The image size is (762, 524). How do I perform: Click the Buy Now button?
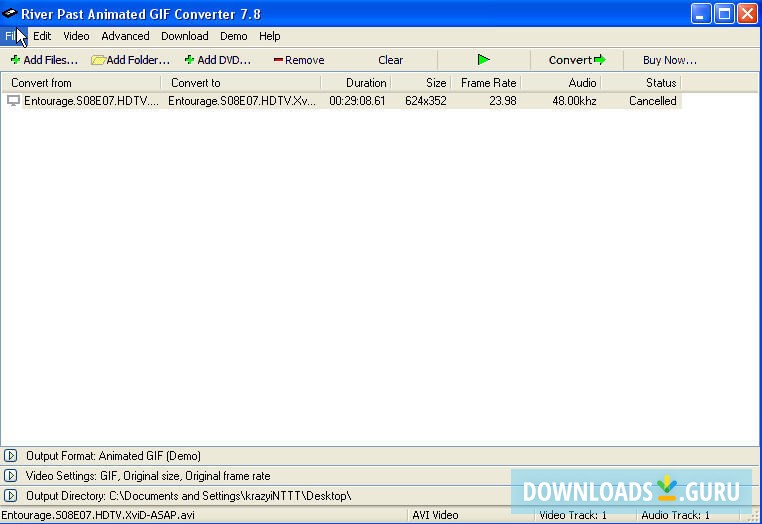coord(670,60)
